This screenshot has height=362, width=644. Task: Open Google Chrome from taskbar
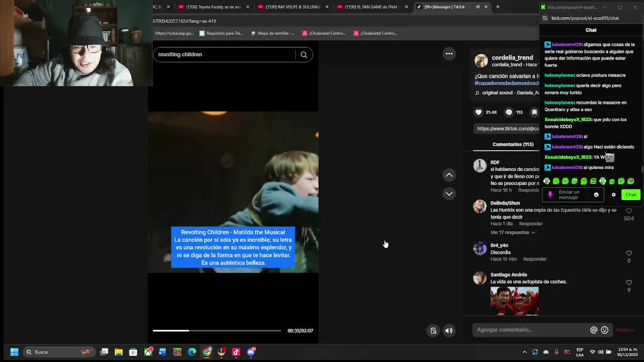(207, 352)
